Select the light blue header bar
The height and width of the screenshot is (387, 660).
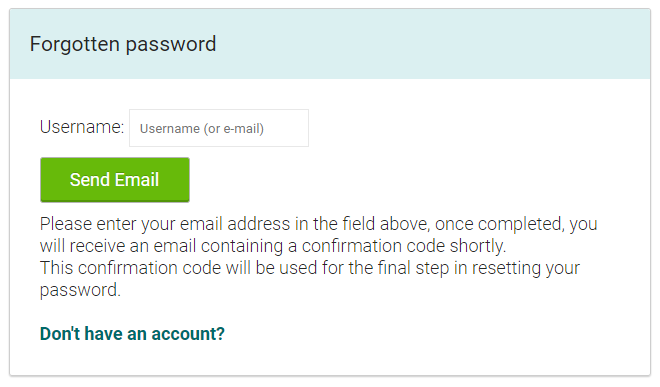pyautogui.click(x=330, y=44)
